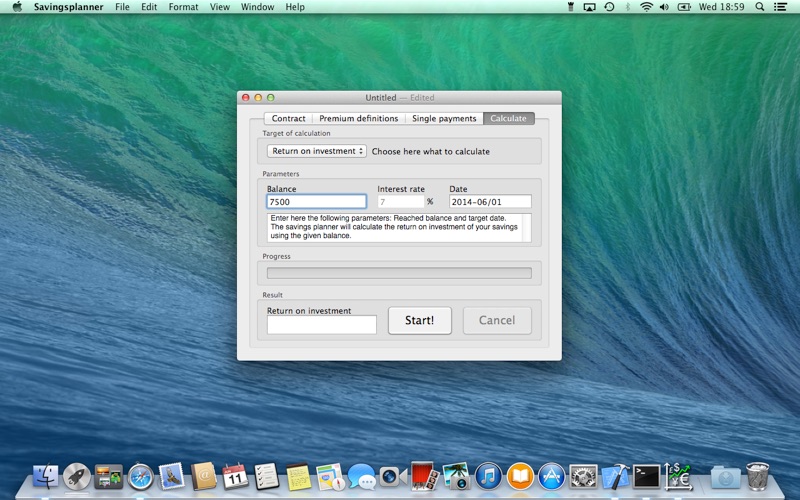The height and width of the screenshot is (500, 800).
Task: Open Time Machine menu bar icon
Action: [x=609, y=7]
